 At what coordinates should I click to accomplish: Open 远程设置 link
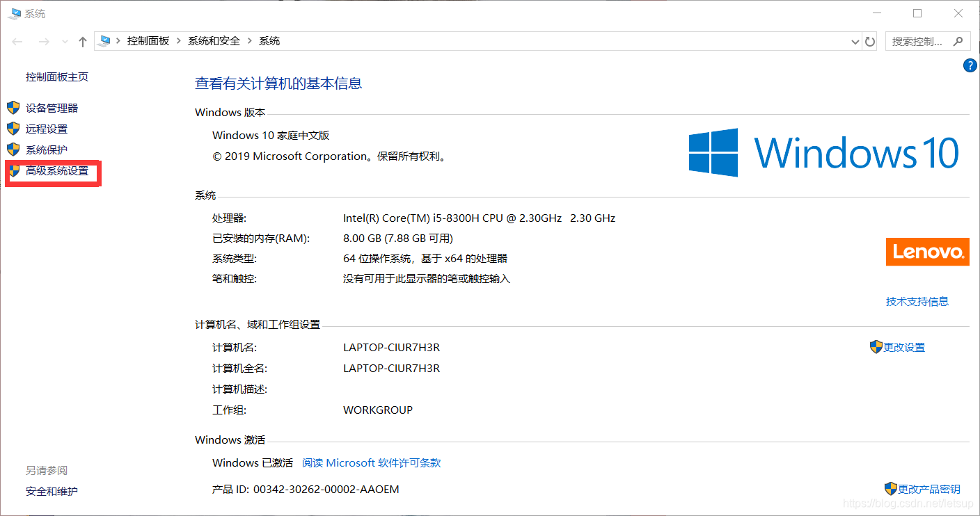click(x=47, y=129)
